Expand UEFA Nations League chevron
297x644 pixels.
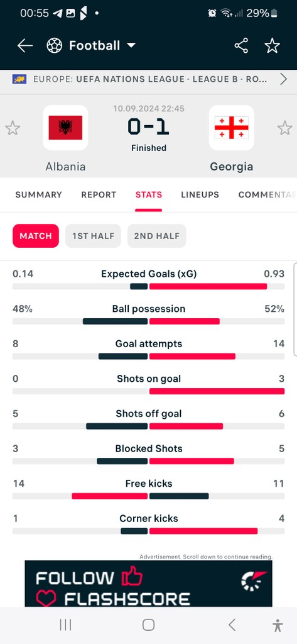pyautogui.click(x=283, y=79)
